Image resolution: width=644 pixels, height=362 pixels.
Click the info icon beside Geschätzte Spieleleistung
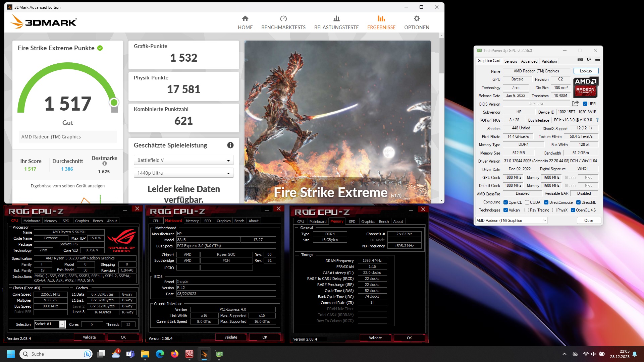point(230,145)
